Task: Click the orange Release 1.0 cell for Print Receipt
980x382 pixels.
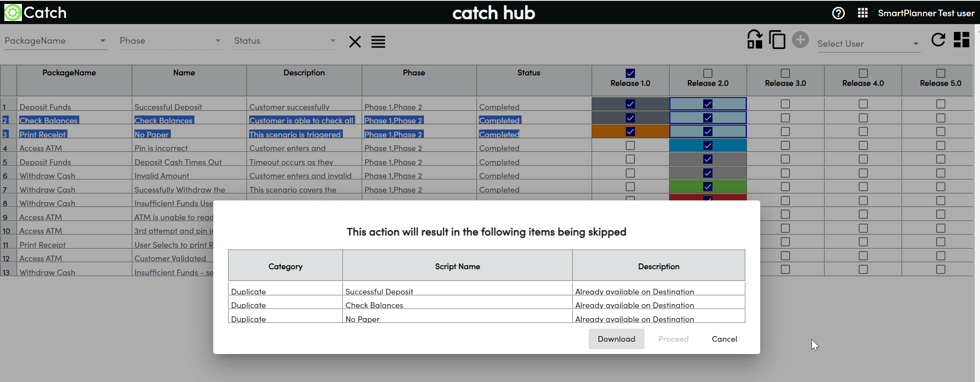Action: coord(630,132)
